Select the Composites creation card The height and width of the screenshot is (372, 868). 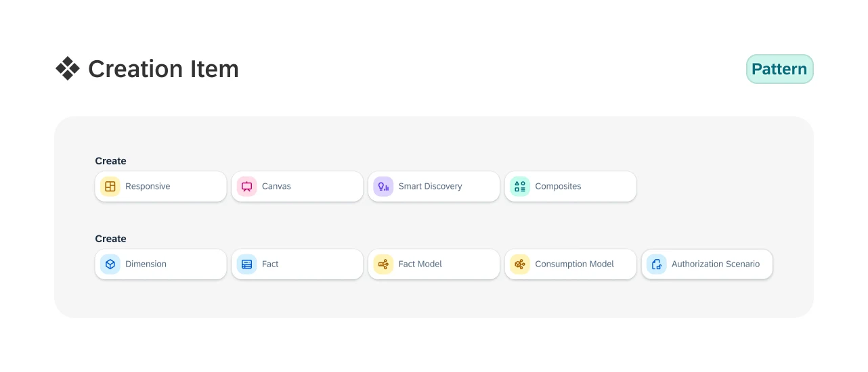571,187
